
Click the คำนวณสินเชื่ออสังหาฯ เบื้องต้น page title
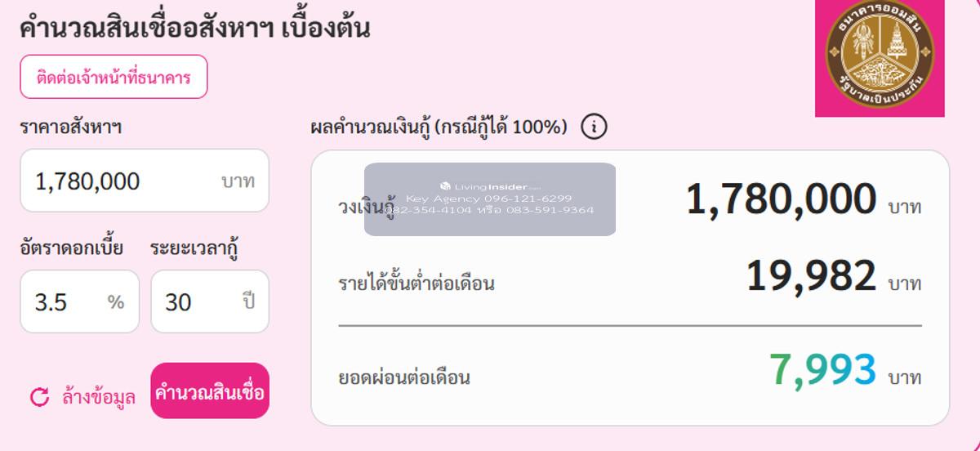click(194, 28)
